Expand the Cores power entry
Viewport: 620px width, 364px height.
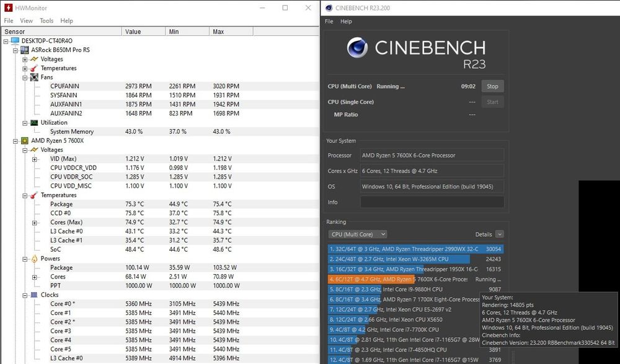34,277
